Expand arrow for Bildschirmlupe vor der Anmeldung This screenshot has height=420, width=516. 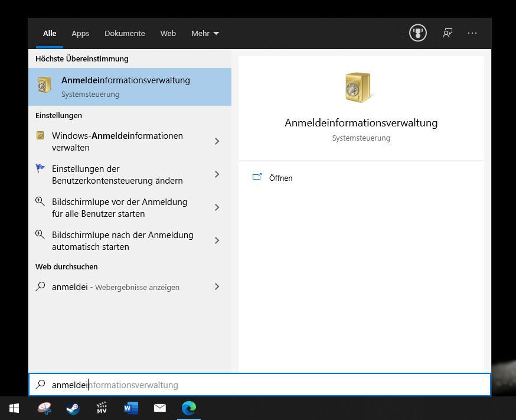tap(217, 207)
